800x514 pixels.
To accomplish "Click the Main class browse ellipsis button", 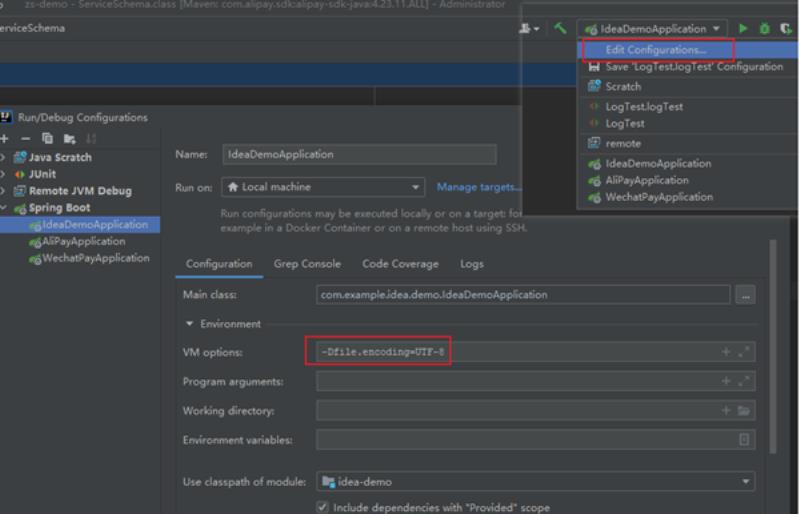I will click(x=745, y=295).
